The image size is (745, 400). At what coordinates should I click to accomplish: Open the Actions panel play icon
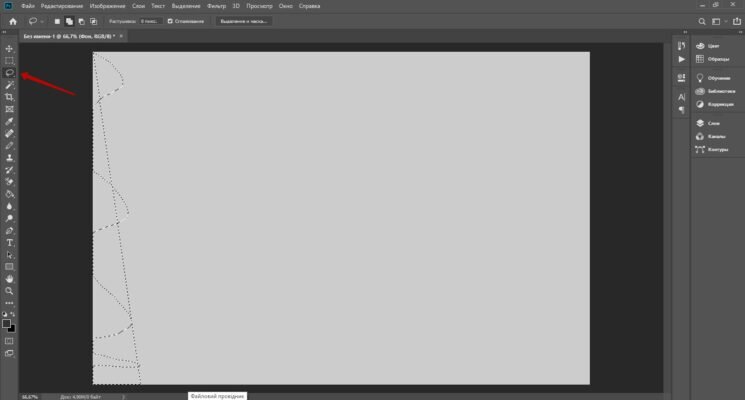681,59
